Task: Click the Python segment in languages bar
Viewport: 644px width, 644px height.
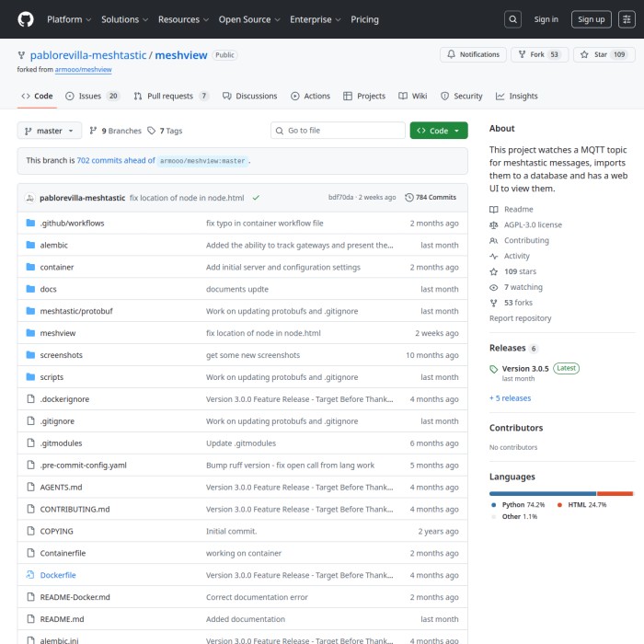Action: (542, 494)
